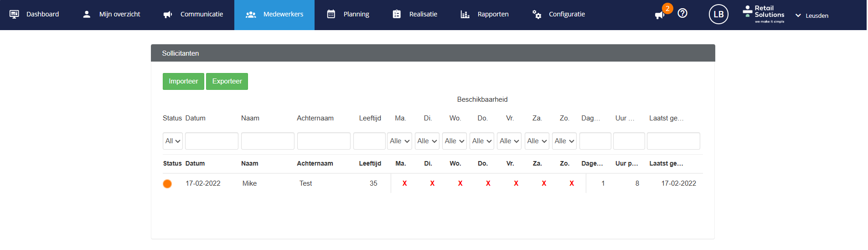
Task: Click the Planning calendar icon
Action: (x=331, y=14)
